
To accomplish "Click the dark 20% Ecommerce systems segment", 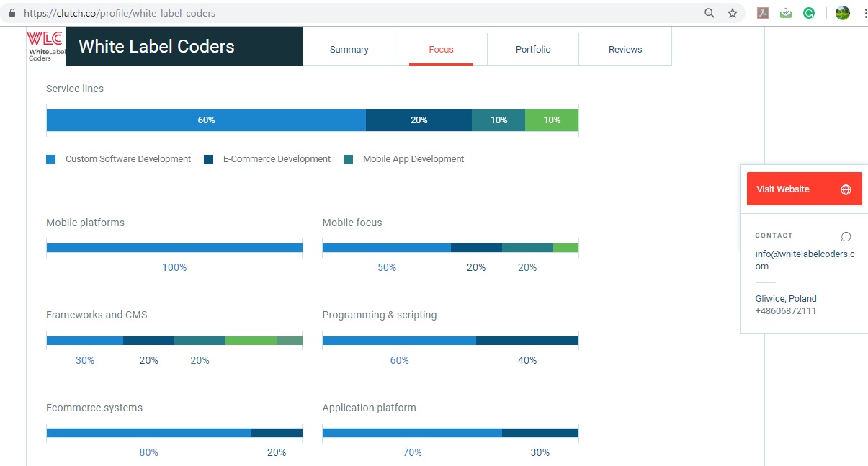I will tap(277, 433).
